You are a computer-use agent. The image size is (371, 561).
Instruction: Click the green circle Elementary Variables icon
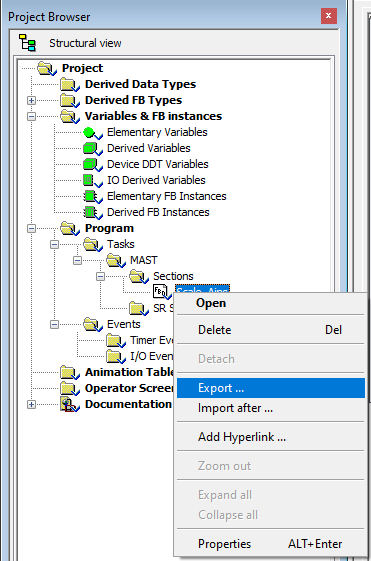(x=92, y=132)
